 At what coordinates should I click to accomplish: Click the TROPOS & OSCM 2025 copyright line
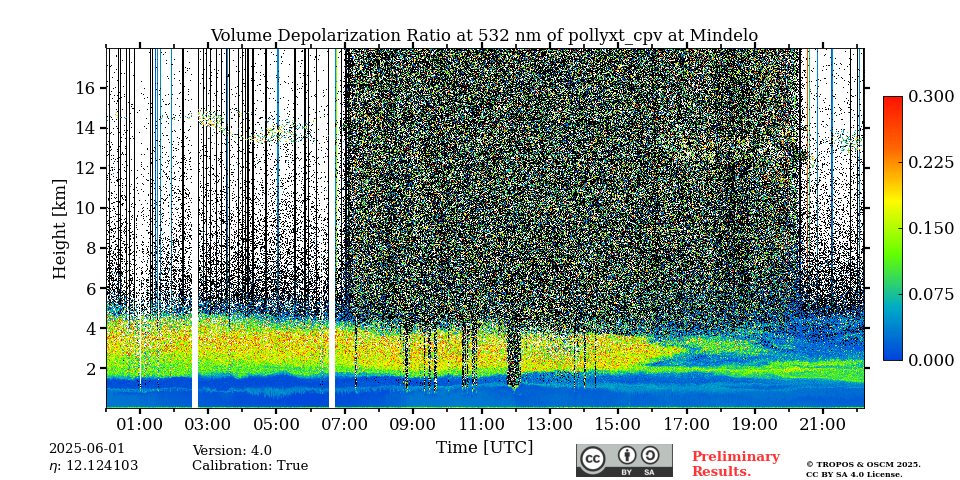point(863,465)
